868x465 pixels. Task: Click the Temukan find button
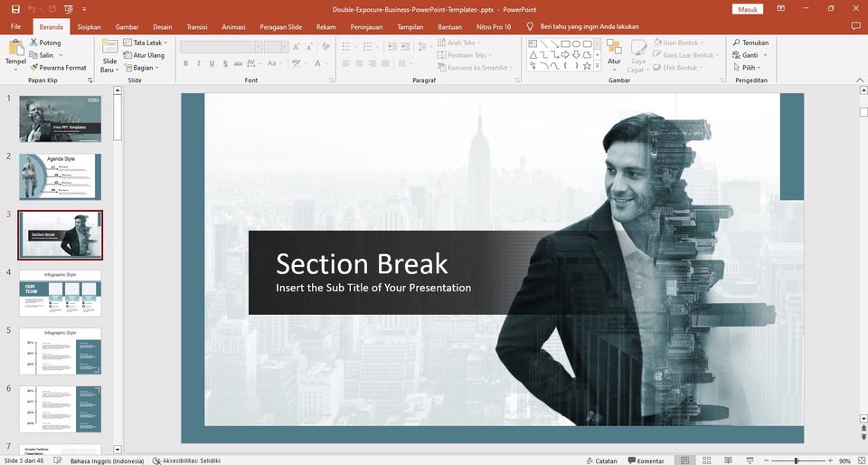coord(750,43)
